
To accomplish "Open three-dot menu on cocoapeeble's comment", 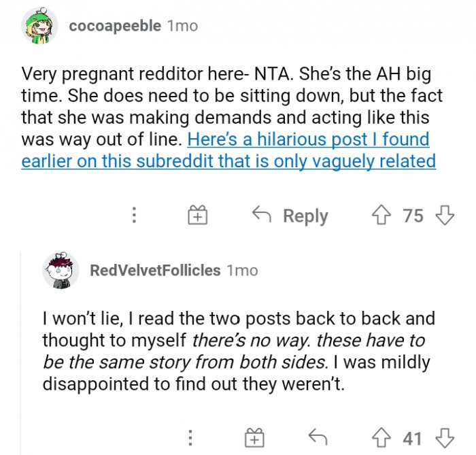I will tap(135, 216).
